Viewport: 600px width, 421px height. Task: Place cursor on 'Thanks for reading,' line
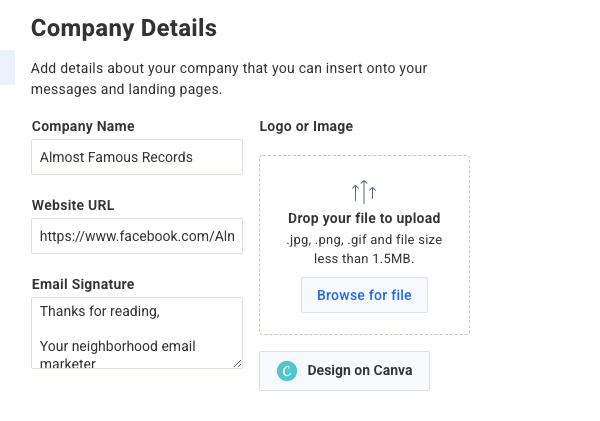coord(100,312)
